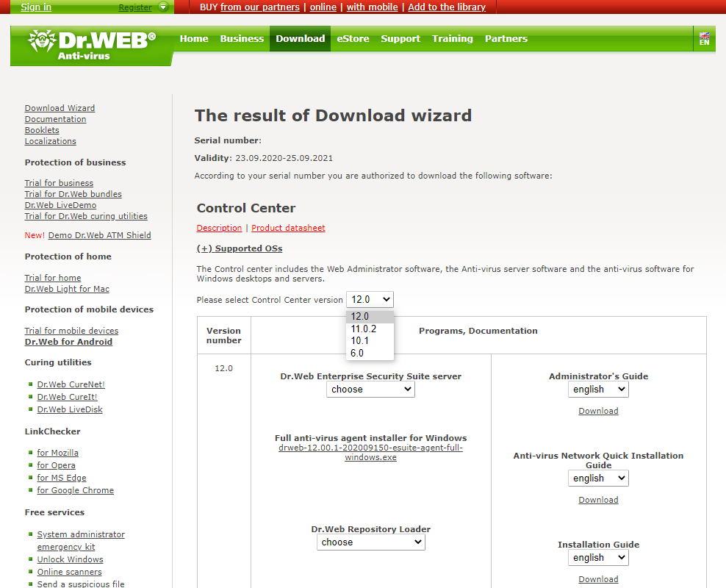Screen dimensions: 726x588
Task: Expand the Supported OSs section
Action: (x=240, y=248)
